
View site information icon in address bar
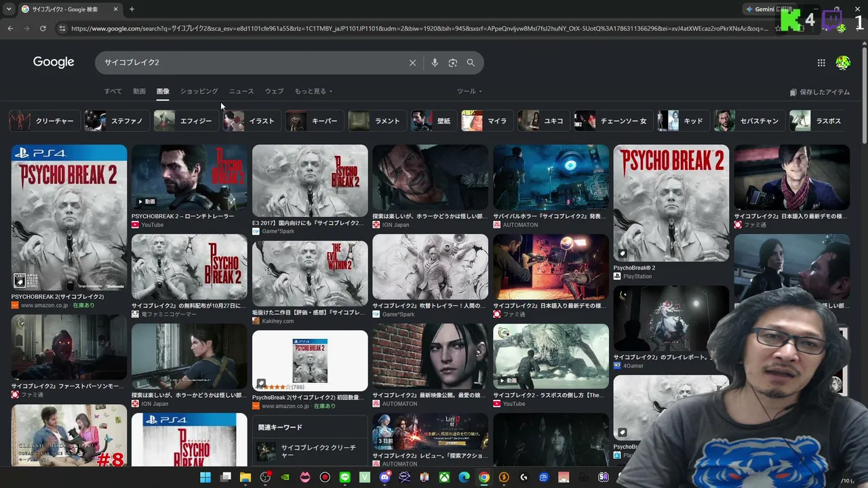coord(62,28)
